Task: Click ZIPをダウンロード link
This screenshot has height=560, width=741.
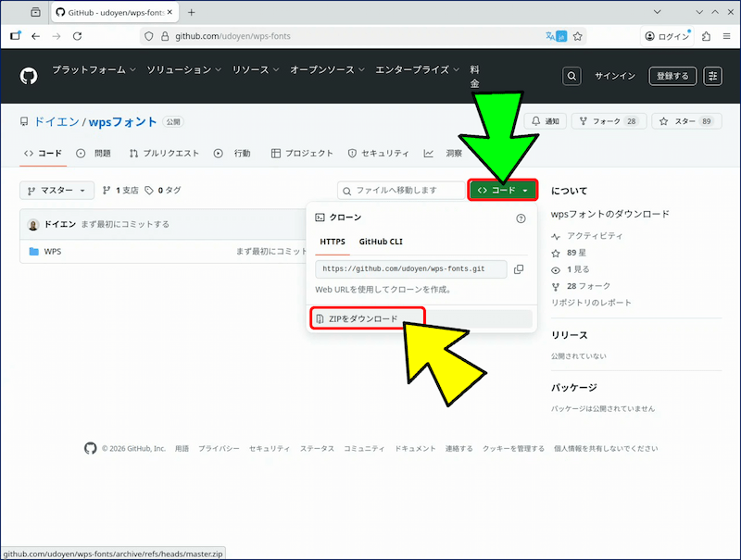Action: pyautogui.click(x=363, y=318)
